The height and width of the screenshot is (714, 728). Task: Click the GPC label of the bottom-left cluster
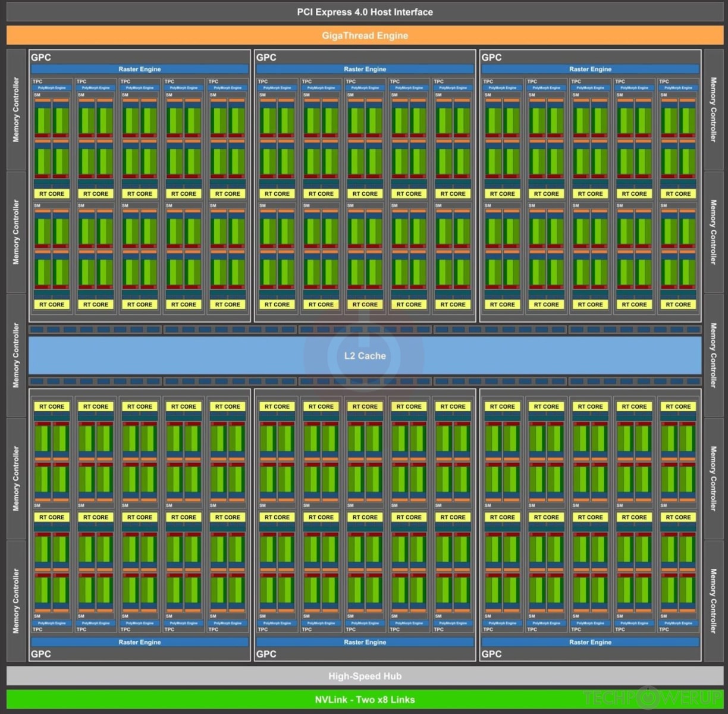pos(41,654)
